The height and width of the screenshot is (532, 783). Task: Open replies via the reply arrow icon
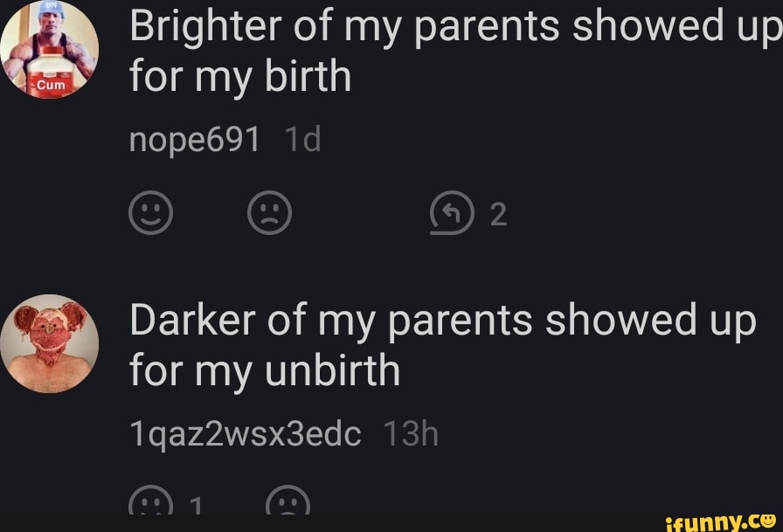tap(451, 212)
